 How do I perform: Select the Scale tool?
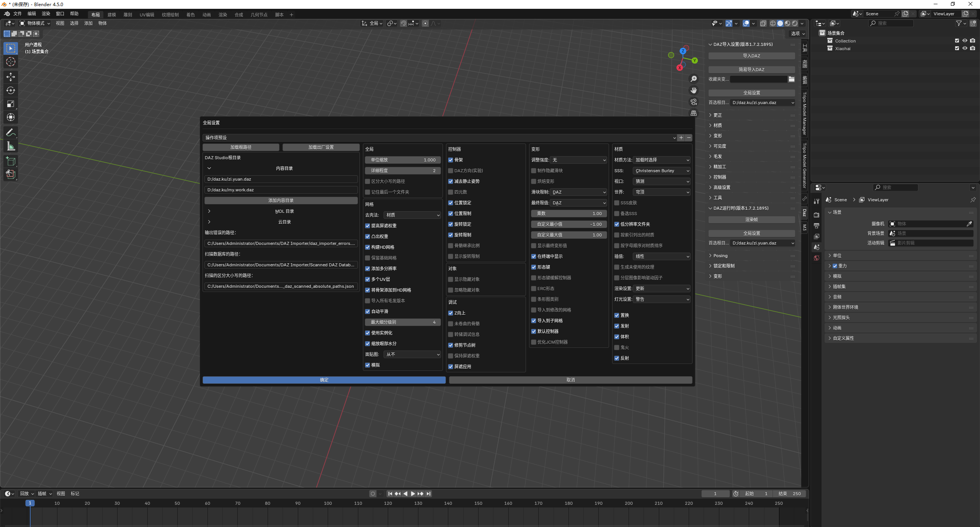pos(11,104)
